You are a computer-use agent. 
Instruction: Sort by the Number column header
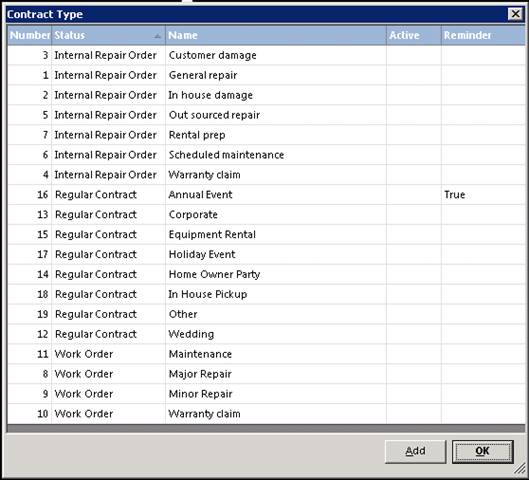click(x=29, y=35)
